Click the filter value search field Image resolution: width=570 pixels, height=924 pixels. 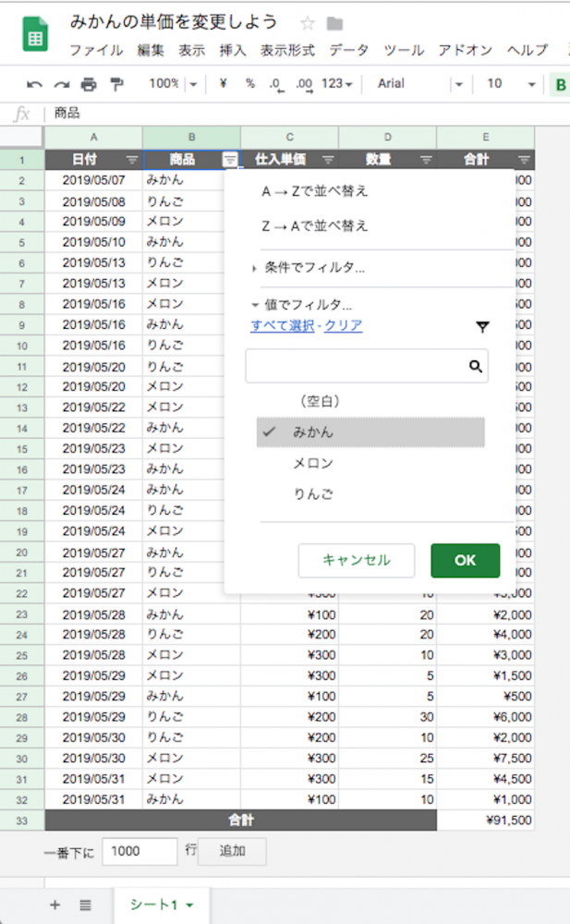pyautogui.click(x=356, y=366)
